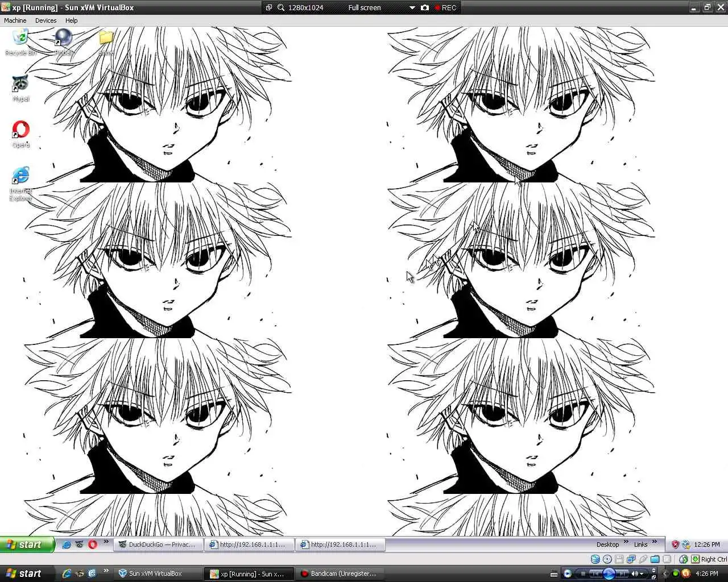
Task: Expand the Links toolbar chevron
Action: coord(655,542)
